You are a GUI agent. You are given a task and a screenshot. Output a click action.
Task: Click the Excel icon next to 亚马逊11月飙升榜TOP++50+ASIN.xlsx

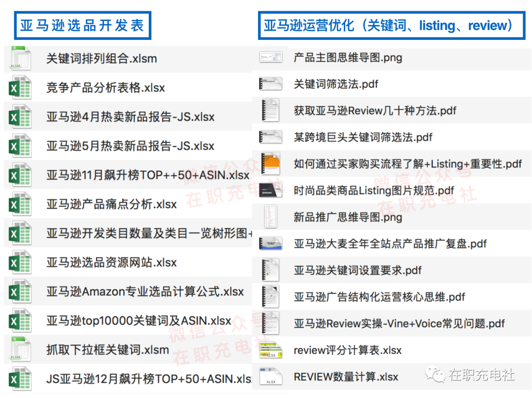[20, 175]
